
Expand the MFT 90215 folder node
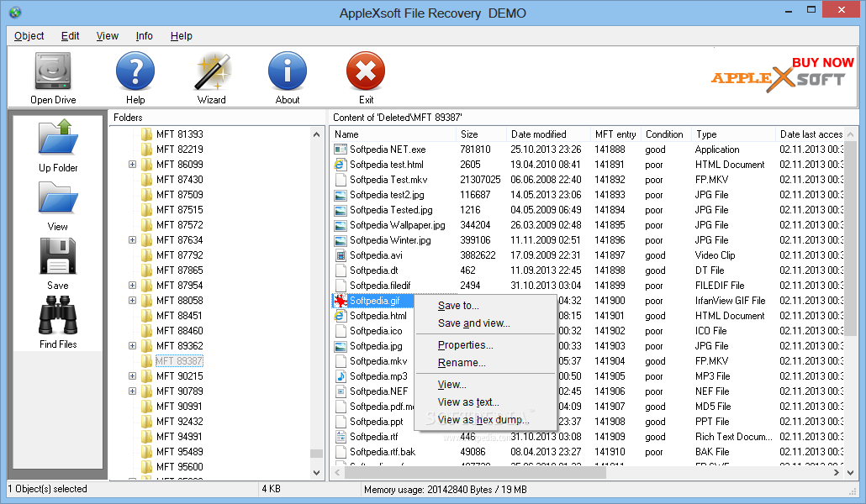click(133, 376)
